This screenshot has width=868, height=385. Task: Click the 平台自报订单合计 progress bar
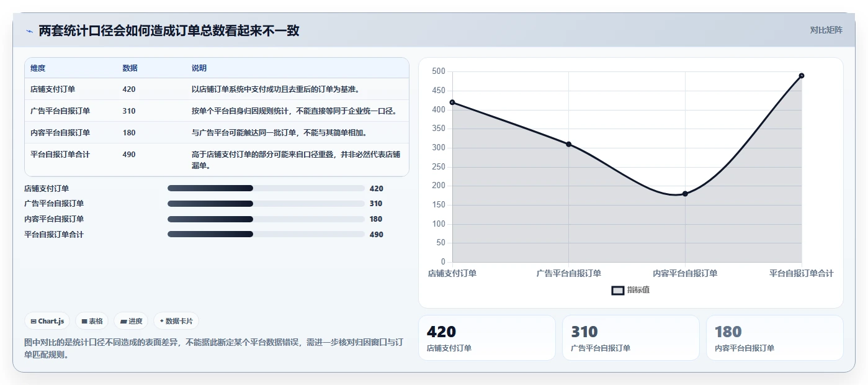[266, 234]
